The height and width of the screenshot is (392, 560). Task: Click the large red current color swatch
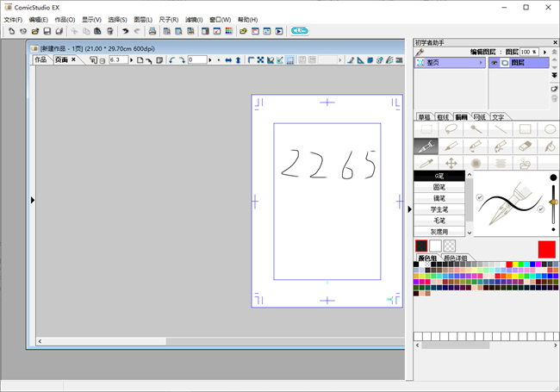click(546, 248)
